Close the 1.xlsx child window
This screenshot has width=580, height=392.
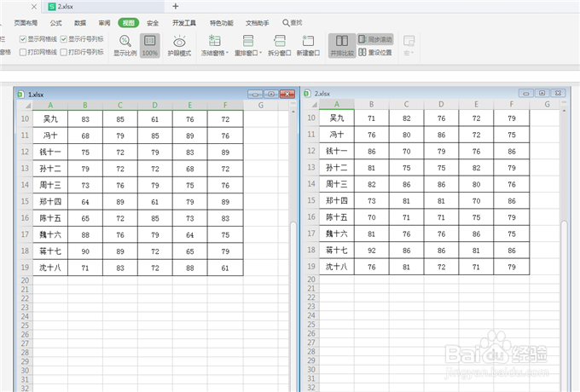pyautogui.click(x=287, y=95)
